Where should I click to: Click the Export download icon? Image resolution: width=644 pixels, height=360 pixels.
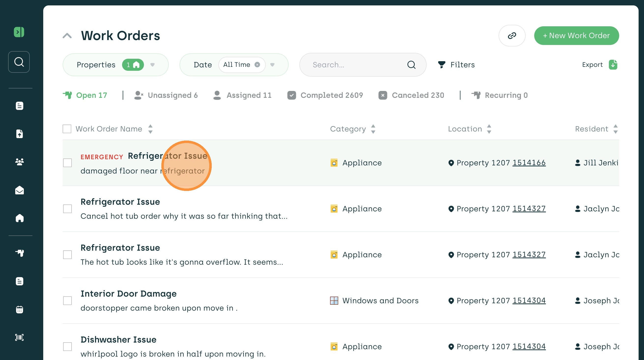(613, 65)
